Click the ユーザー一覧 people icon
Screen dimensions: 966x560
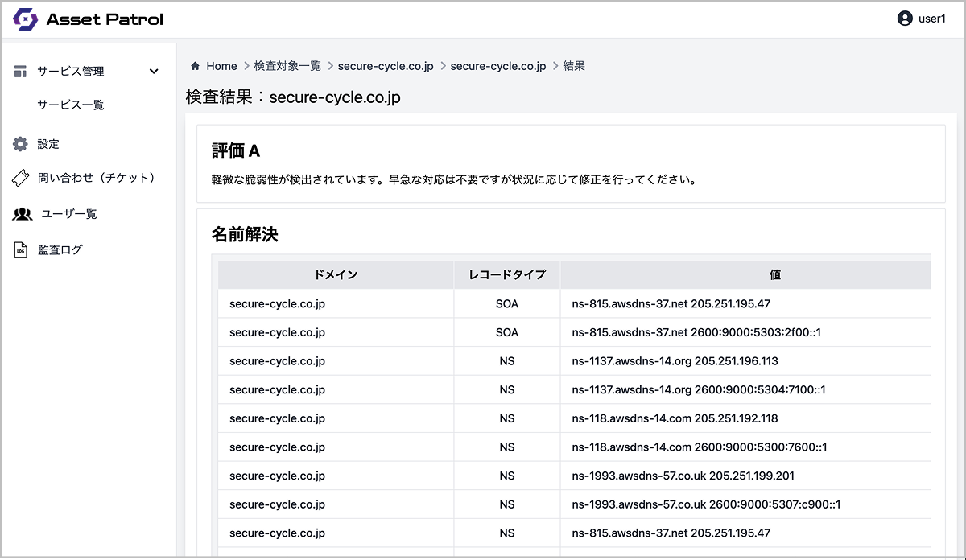click(x=23, y=214)
